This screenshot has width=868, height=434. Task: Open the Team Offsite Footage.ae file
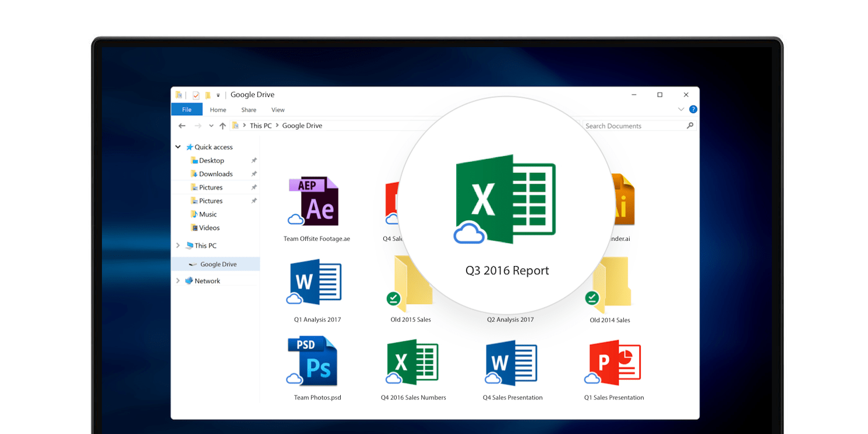(315, 202)
